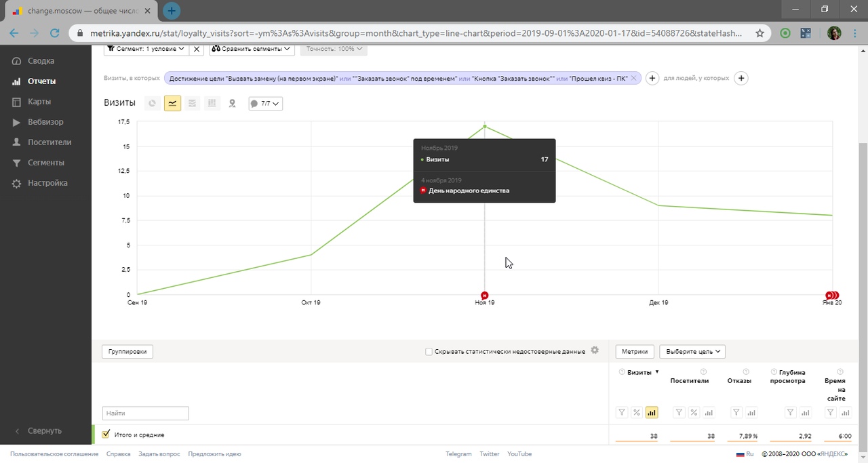Click the November 2019 data point
Viewport: 868px width, 463px height.
pyautogui.click(x=485, y=126)
